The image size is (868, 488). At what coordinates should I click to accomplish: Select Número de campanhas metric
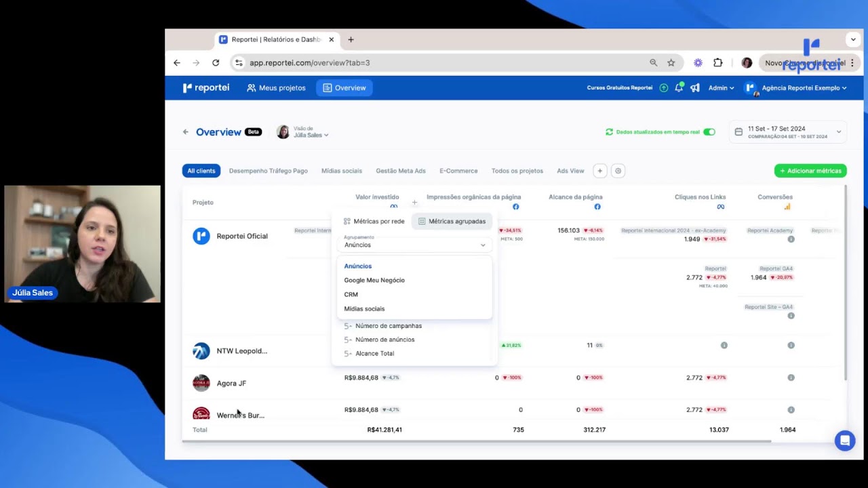(389, 326)
